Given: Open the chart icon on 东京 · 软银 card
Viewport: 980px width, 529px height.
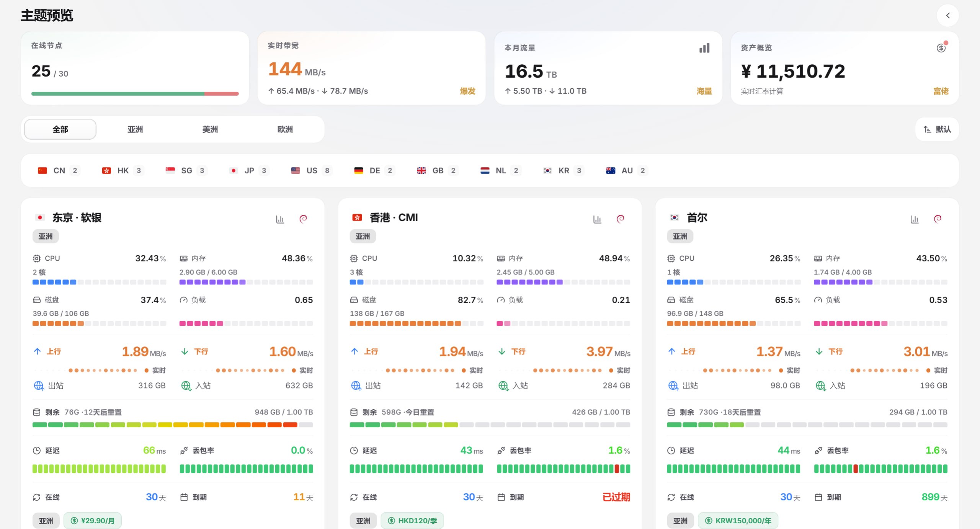Looking at the screenshot, I should point(280,219).
